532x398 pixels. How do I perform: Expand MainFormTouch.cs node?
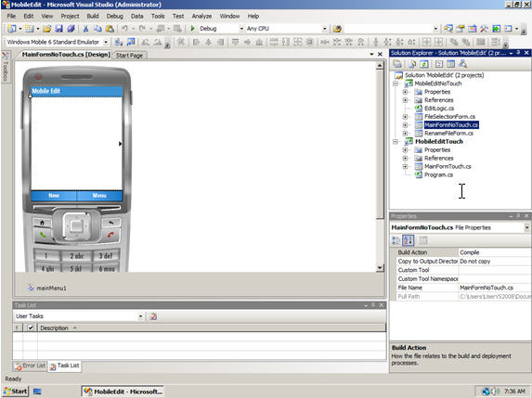[405, 166]
